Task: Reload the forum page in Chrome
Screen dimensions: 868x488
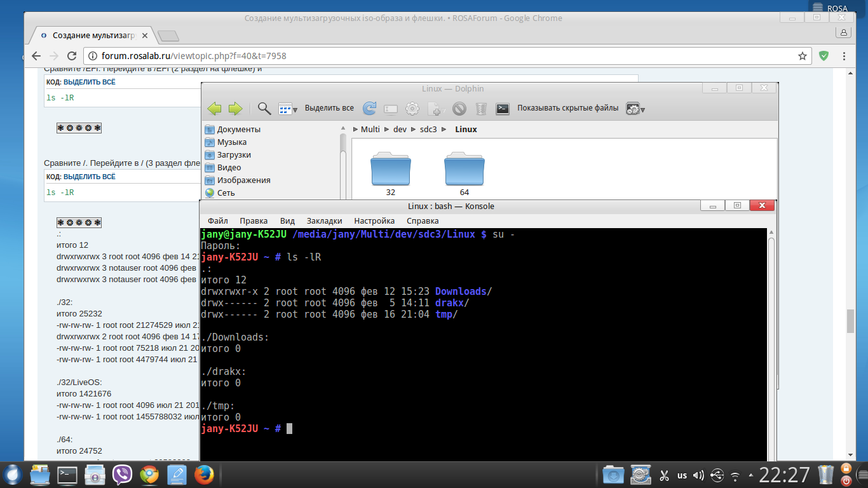Action: point(72,56)
